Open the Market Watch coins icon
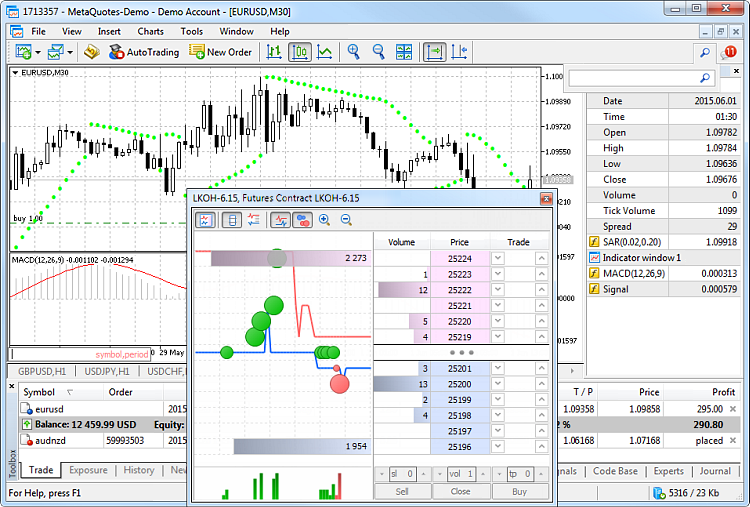The image size is (750, 507). [92, 52]
